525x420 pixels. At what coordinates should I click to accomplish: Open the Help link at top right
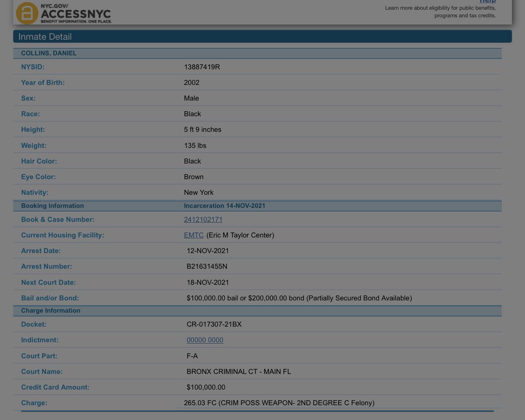(487, 1)
